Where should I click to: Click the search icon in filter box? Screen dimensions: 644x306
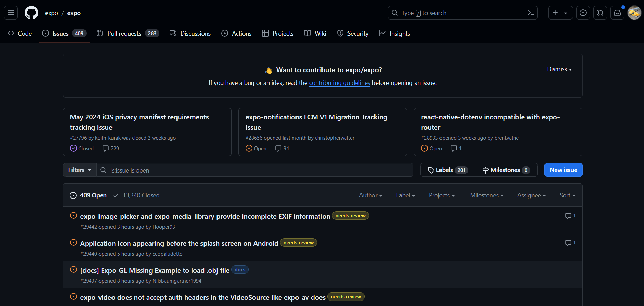[x=103, y=170]
